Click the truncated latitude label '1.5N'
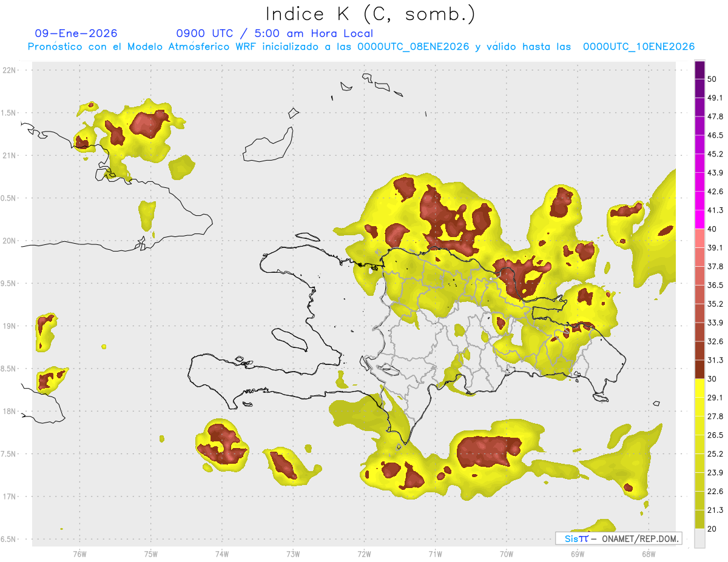Screen dimensions: 728x562 click(x=8, y=113)
